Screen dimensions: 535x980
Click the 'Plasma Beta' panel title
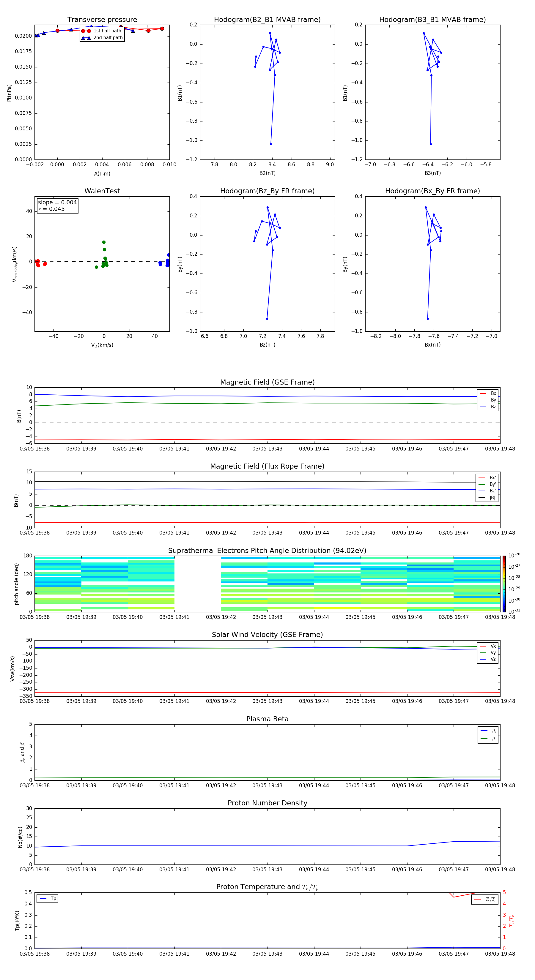click(x=267, y=719)
